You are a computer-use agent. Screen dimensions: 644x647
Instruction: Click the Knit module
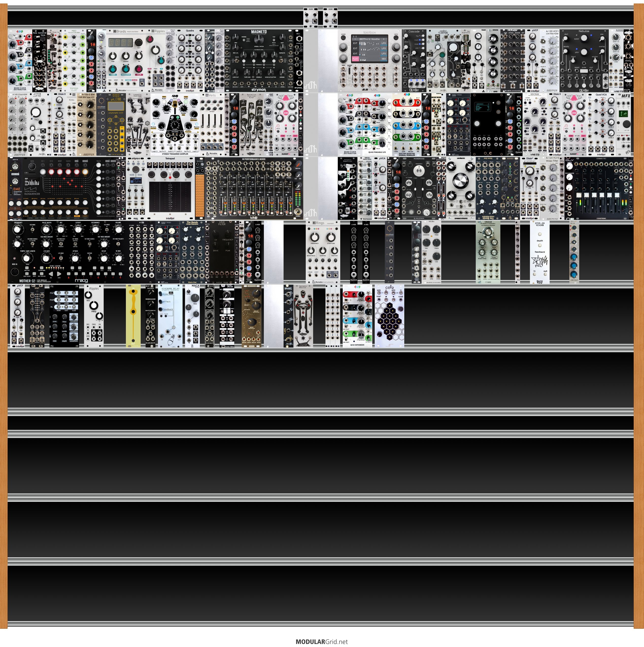pyautogui.click(x=37, y=316)
